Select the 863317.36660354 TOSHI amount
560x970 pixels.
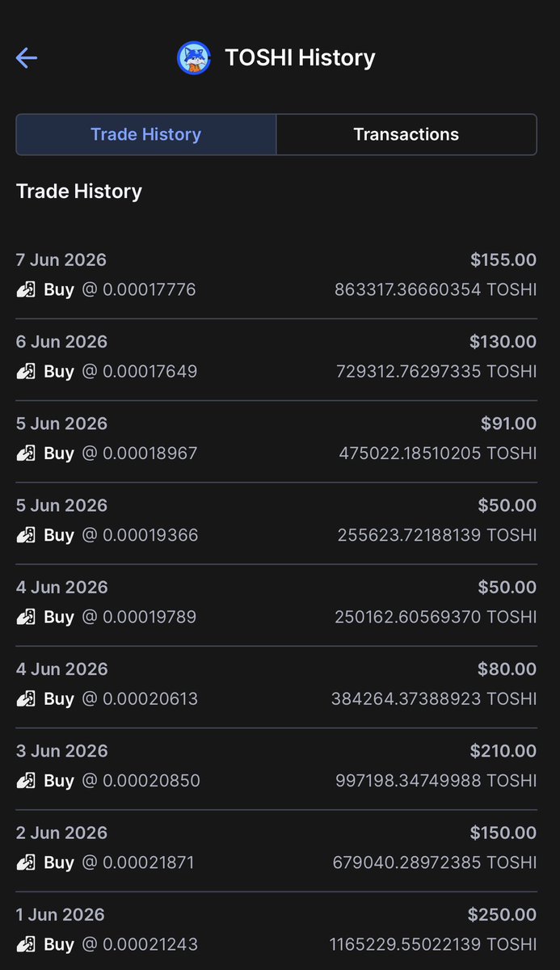click(x=436, y=289)
